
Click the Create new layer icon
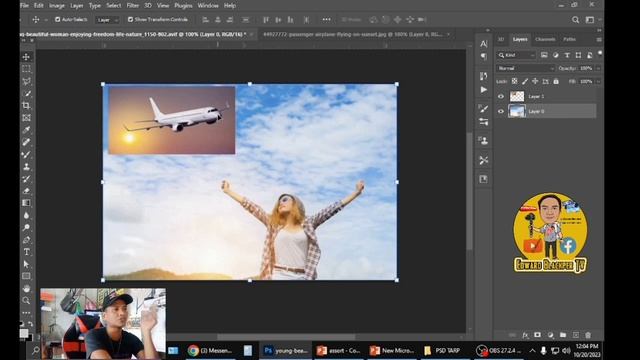[576, 335]
